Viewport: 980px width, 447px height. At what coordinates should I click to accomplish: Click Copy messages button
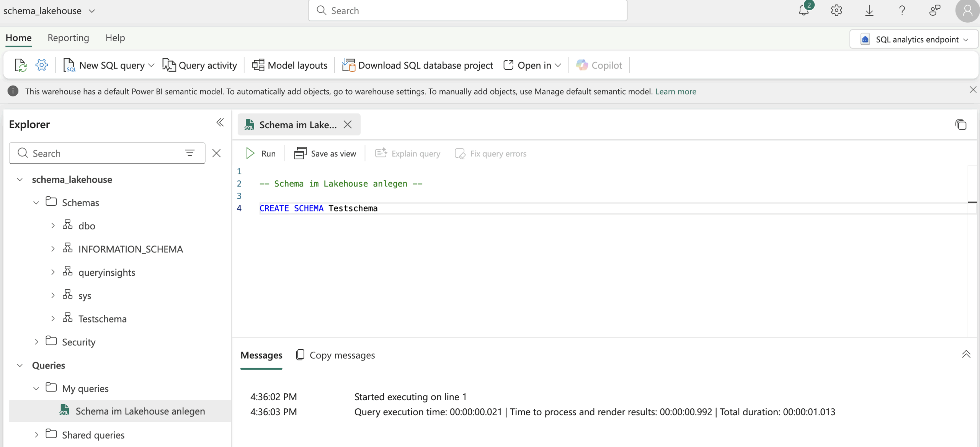(x=335, y=355)
